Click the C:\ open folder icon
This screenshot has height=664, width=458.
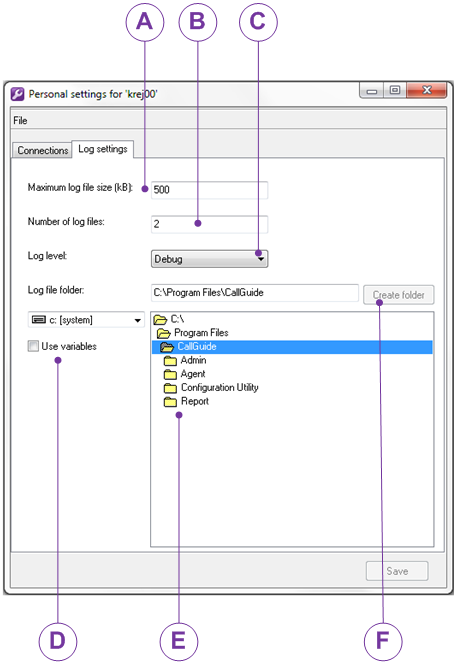pyautogui.click(x=160, y=319)
